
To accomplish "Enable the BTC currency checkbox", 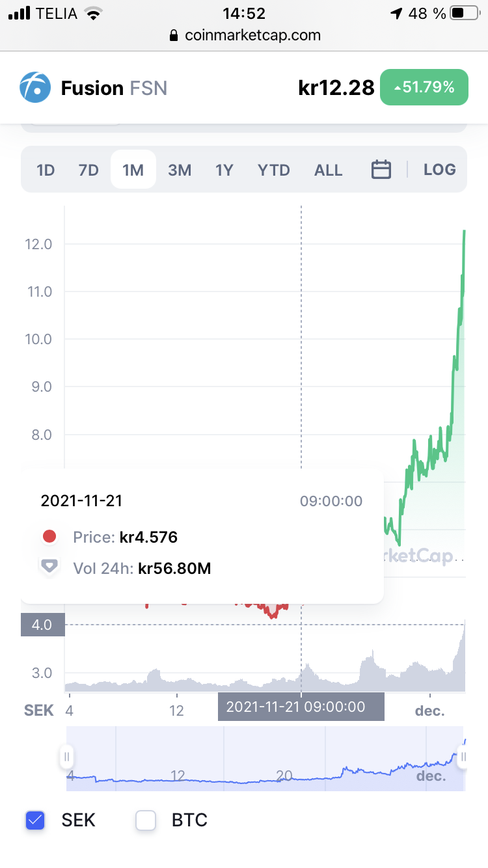I will point(146,821).
